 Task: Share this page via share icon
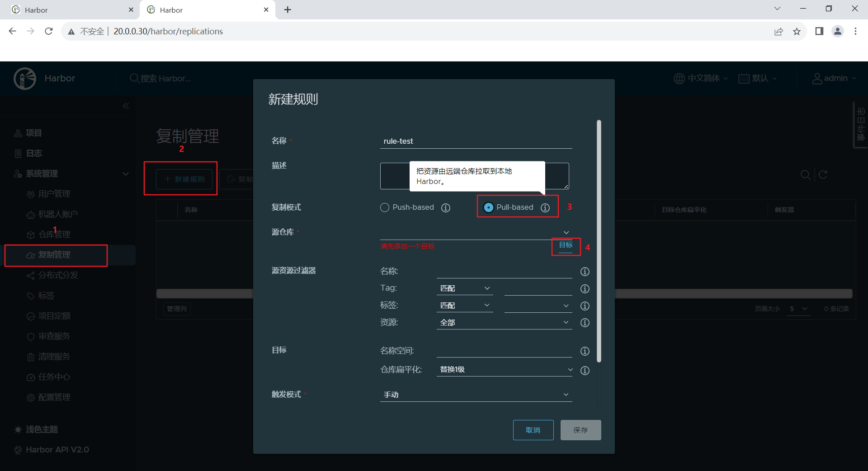pyautogui.click(x=778, y=31)
